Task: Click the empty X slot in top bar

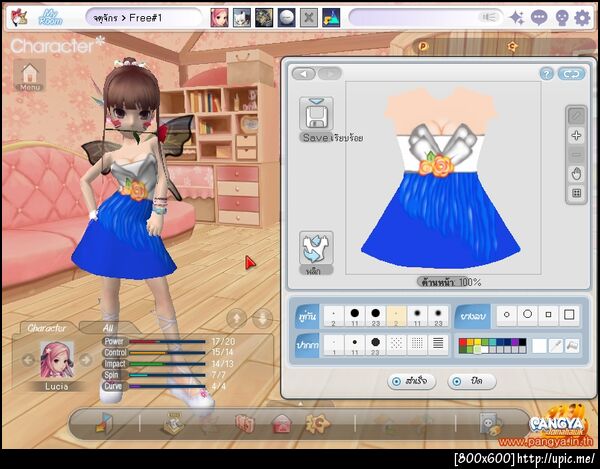Action: click(x=308, y=18)
